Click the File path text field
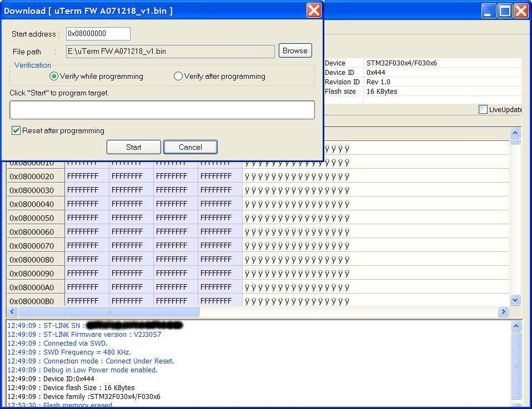532x409 pixels. pos(170,52)
